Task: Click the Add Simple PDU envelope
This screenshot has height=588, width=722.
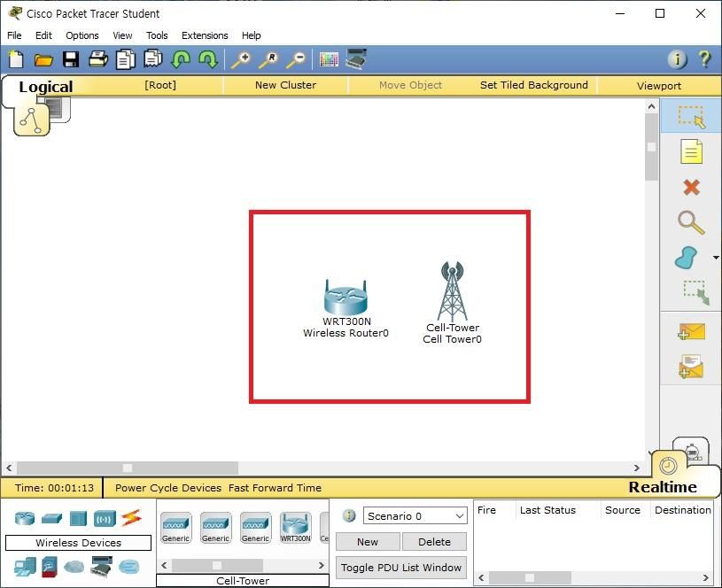Action: pos(690,331)
